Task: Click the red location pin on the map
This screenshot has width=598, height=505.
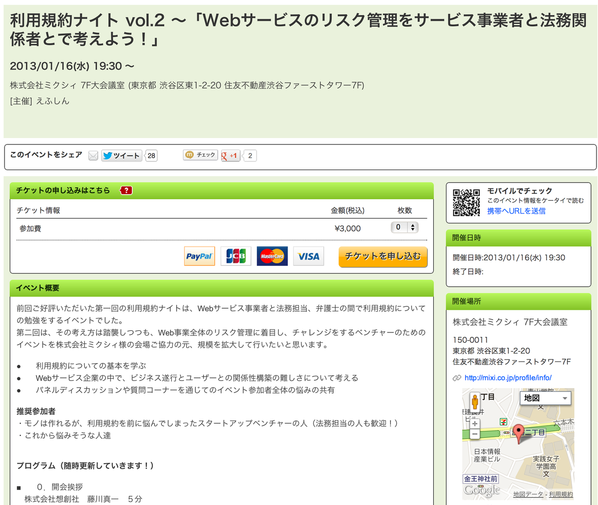Action: click(518, 434)
